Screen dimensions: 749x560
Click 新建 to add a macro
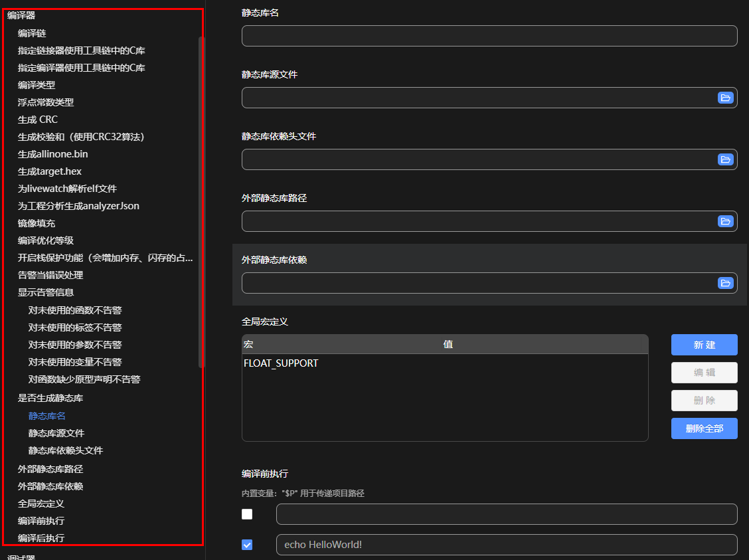click(x=704, y=345)
